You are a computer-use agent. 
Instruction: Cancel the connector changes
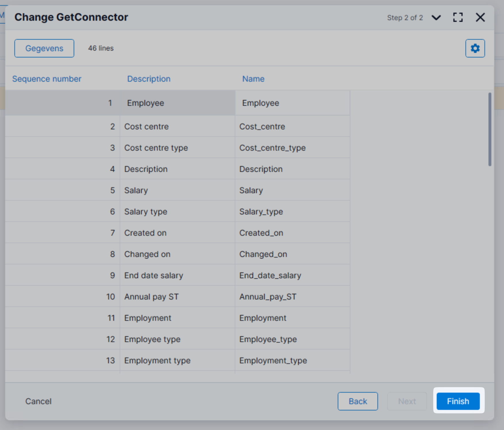(x=38, y=401)
